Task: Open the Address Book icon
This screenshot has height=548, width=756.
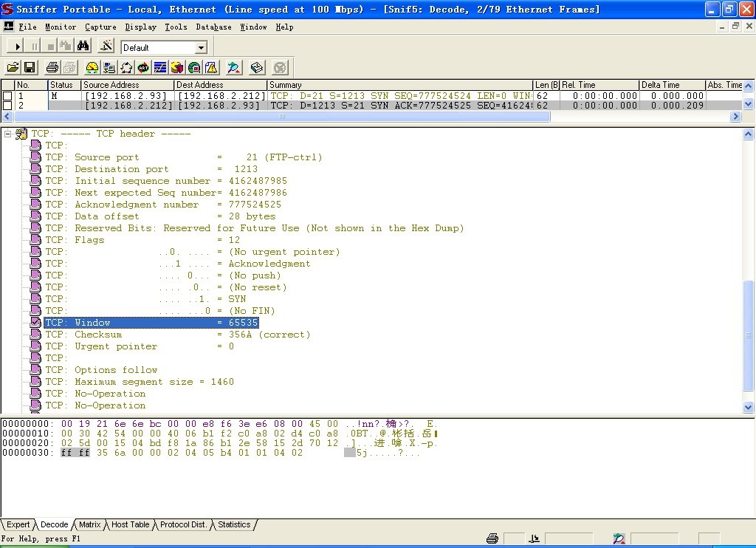Action: coord(257,67)
